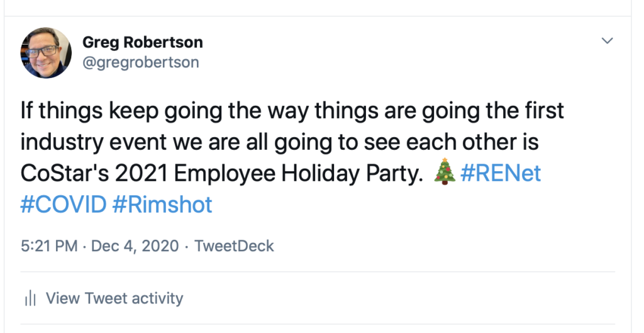Open the View Tweet activity text
The image size is (644, 333).
pyautogui.click(x=114, y=298)
